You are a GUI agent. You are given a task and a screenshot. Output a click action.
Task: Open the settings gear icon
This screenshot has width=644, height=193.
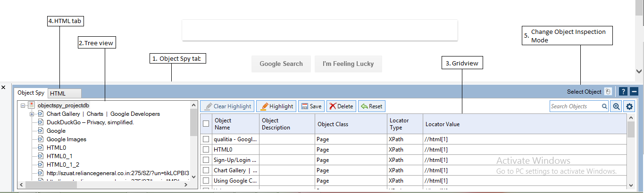(629, 106)
